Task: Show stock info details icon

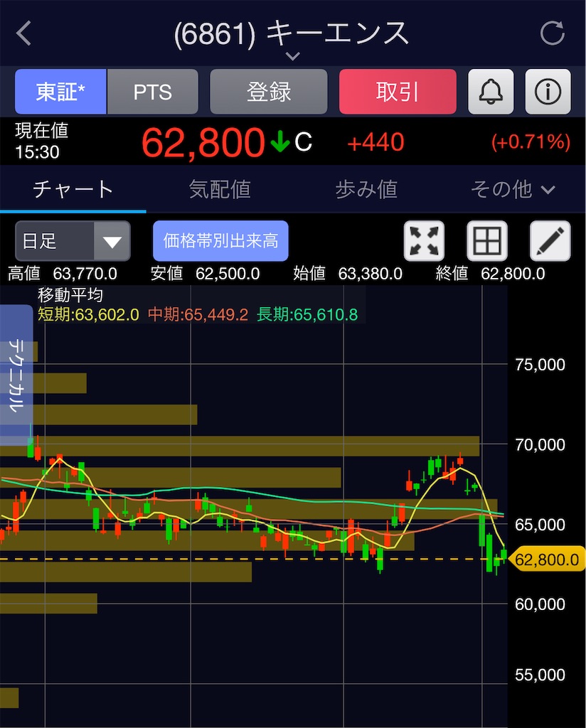Action: click(x=548, y=92)
